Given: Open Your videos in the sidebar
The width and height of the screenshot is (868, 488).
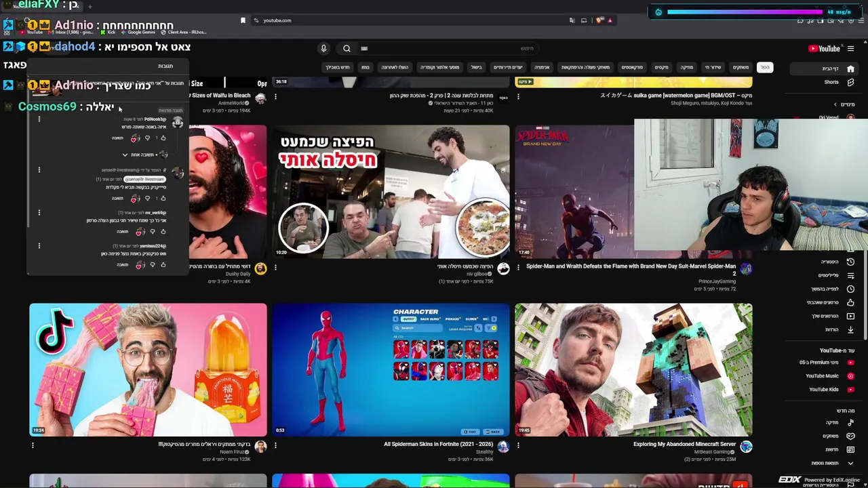Looking at the screenshot, I should coord(850,316).
